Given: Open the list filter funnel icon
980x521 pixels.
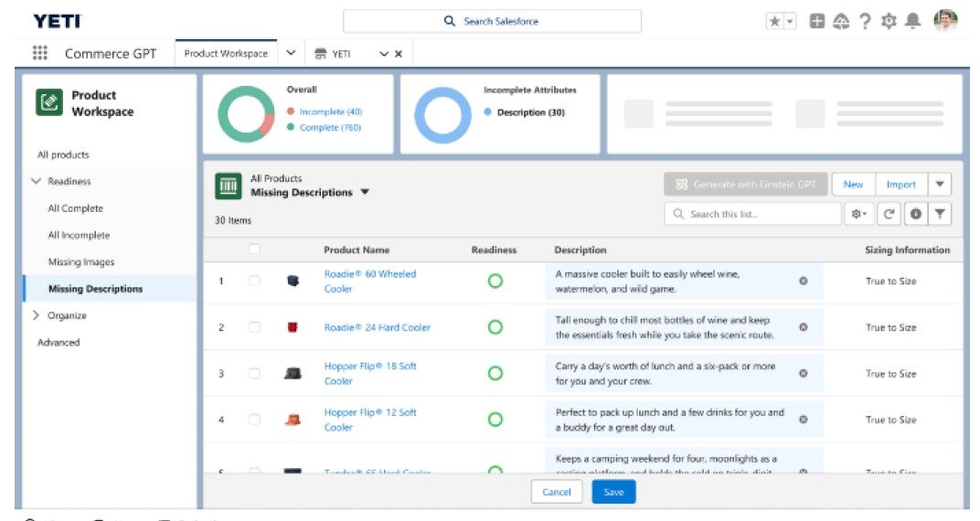Looking at the screenshot, I should (x=940, y=214).
